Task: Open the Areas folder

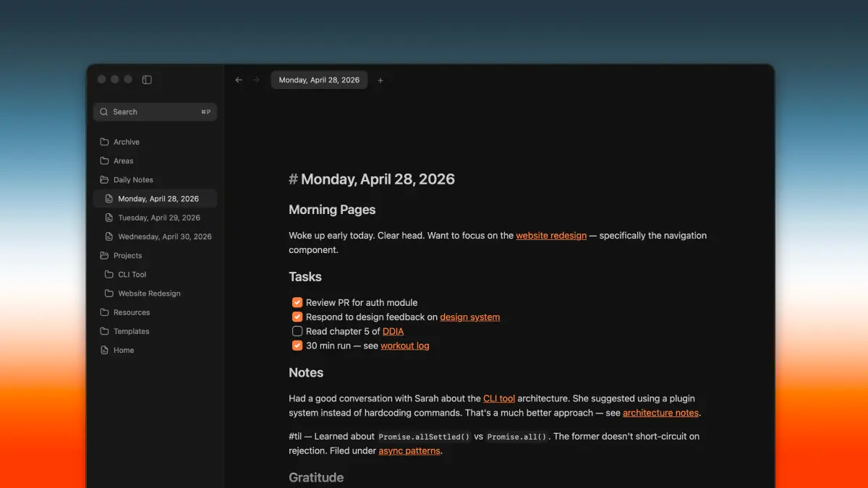Action: (155, 160)
